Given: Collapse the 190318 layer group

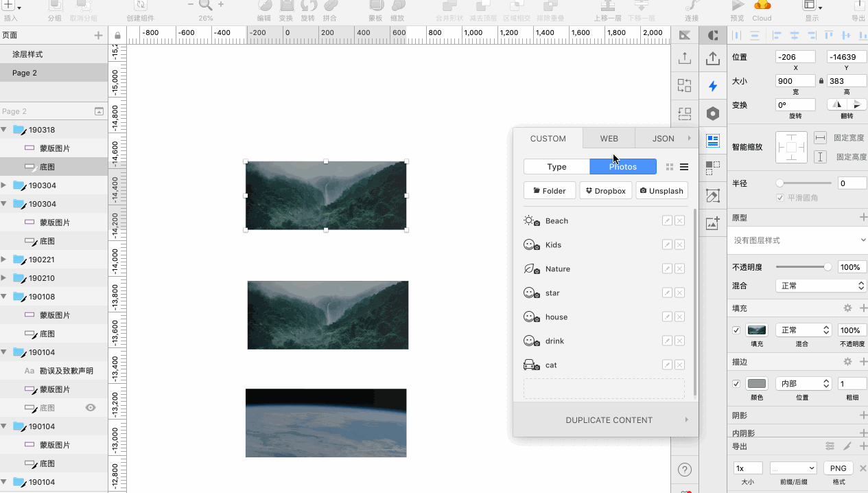Looking at the screenshot, I should click(x=4, y=130).
